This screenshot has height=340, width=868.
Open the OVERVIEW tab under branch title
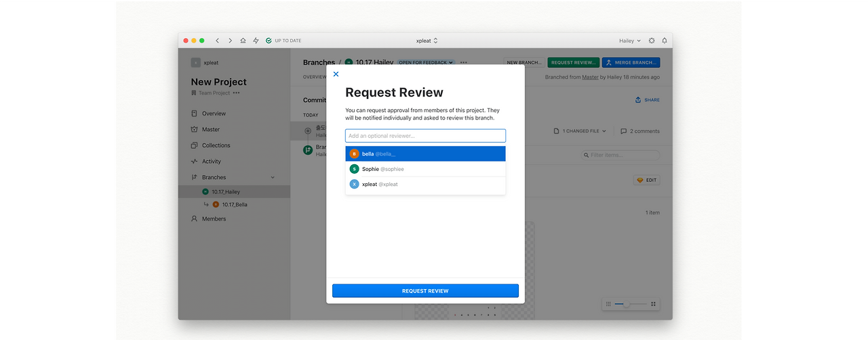tap(315, 77)
